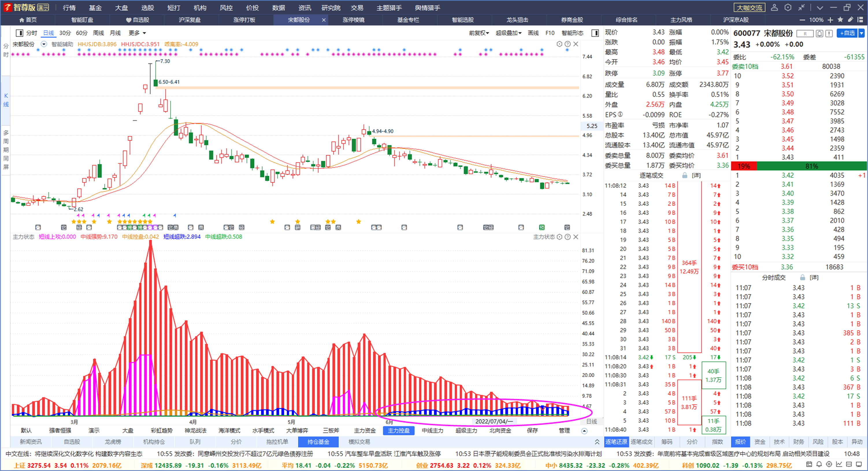Click the +自选 button
Image resolution: width=868 pixels, height=471 pixels.
point(847,33)
